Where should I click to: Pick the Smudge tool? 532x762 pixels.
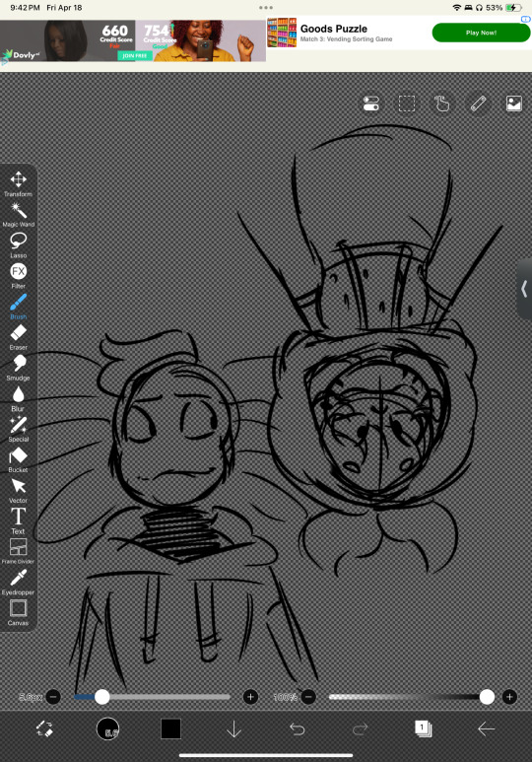[x=18, y=368]
